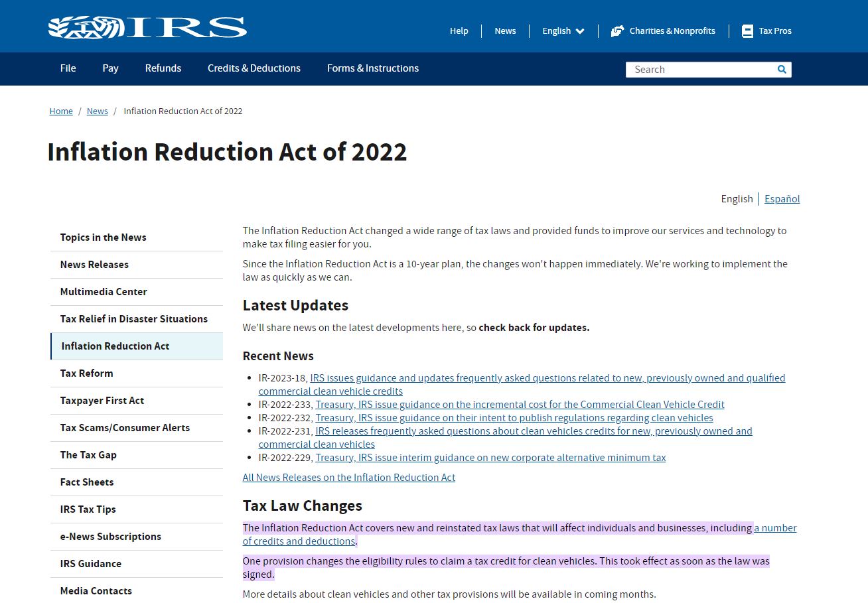
Task: Open the Forms & Instructions menu
Action: [373, 68]
